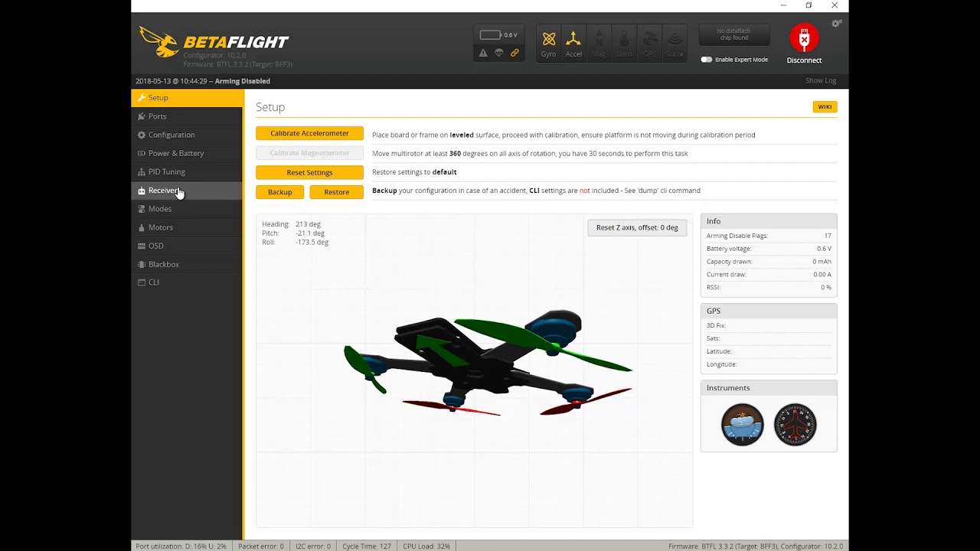The width and height of the screenshot is (980, 551).
Task: Open the Modes tab
Action: click(188, 209)
